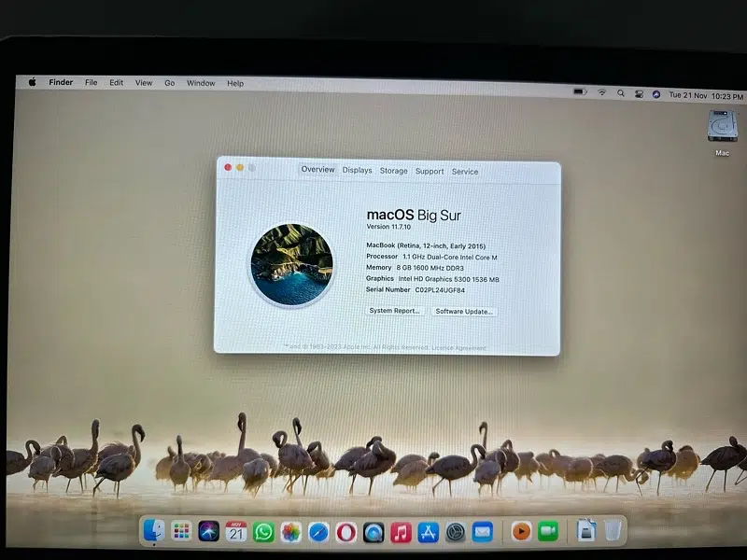Click the 1.1 GHz Dual-Core processor text
The image size is (747, 560).
[x=450, y=258]
